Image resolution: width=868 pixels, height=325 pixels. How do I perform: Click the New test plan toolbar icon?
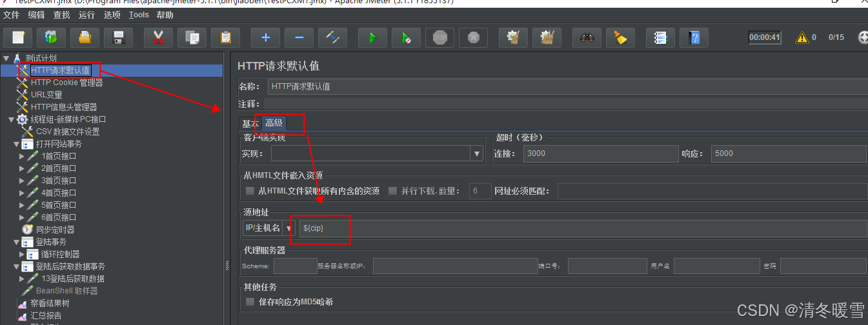coord(18,37)
